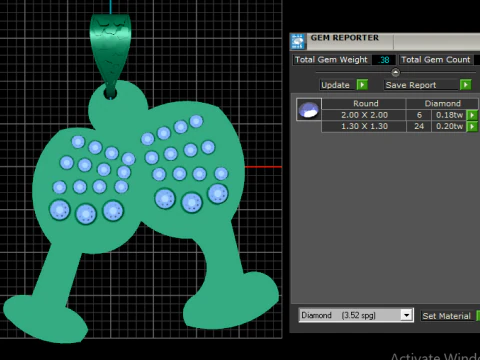Click the gem count cell showing 6
The width and height of the screenshot is (480, 360).
pos(419,115)
